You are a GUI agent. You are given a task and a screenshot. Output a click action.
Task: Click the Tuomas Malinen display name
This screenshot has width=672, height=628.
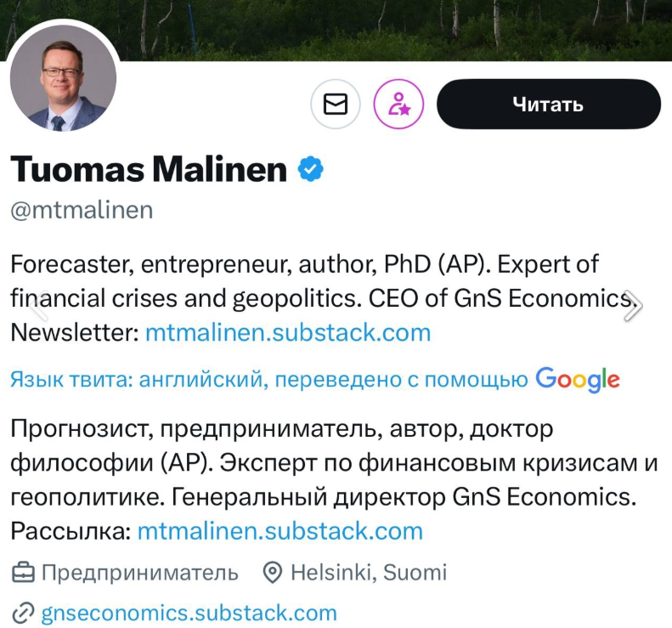coord(149,170)
